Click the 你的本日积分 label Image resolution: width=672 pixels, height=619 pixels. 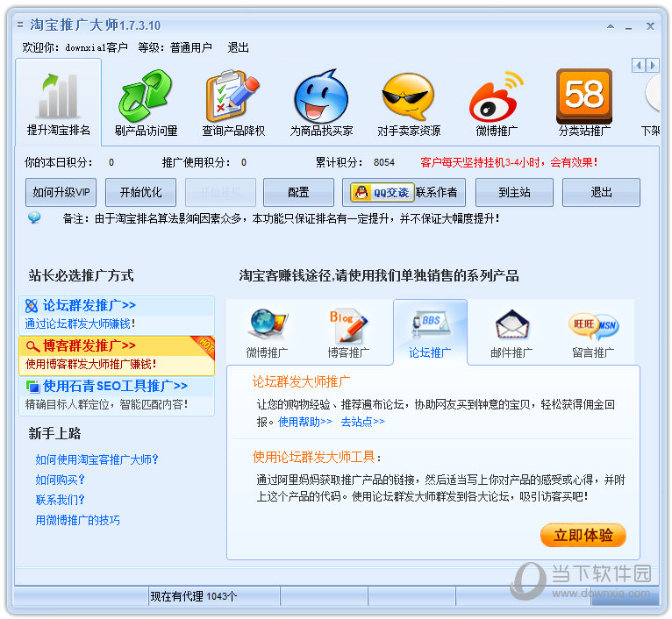(59, 162)
